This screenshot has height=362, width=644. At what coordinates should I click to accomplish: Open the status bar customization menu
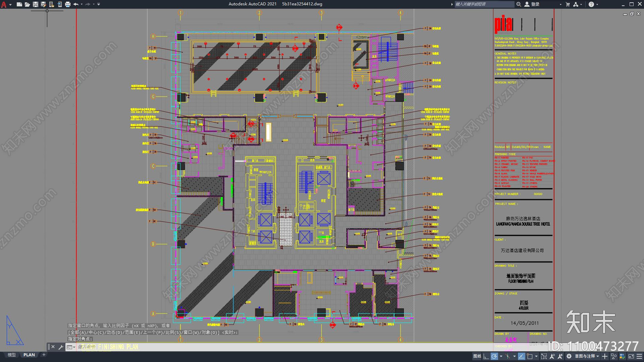coord(639,356)
